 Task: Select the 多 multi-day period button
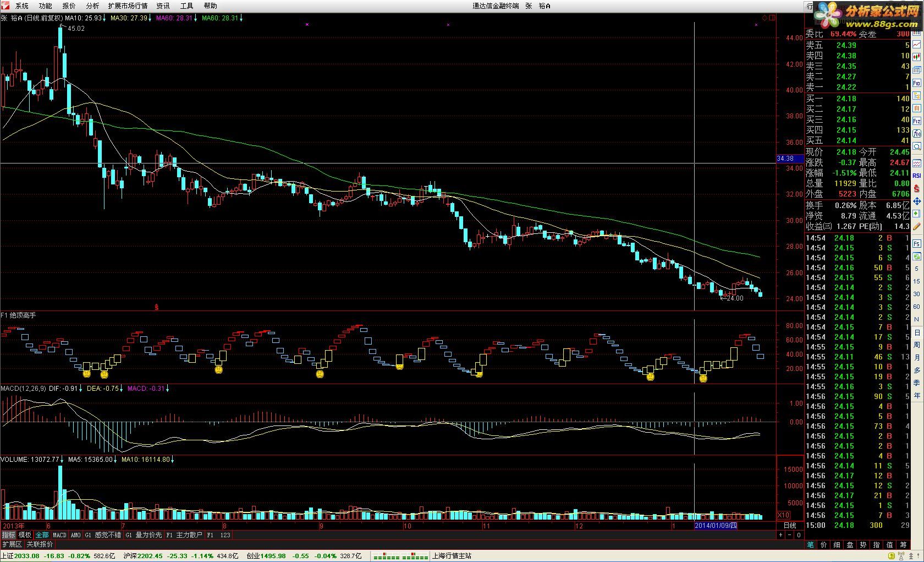[917, 370]
